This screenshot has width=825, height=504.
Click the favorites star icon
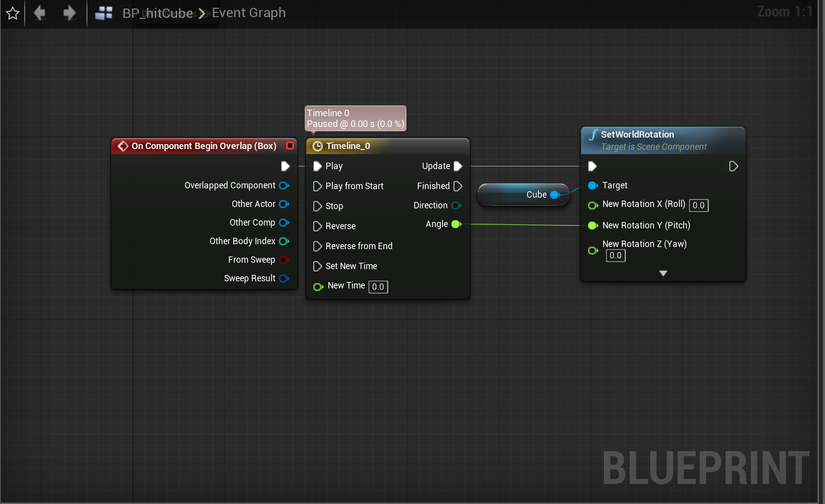click(x=13, y=14)
